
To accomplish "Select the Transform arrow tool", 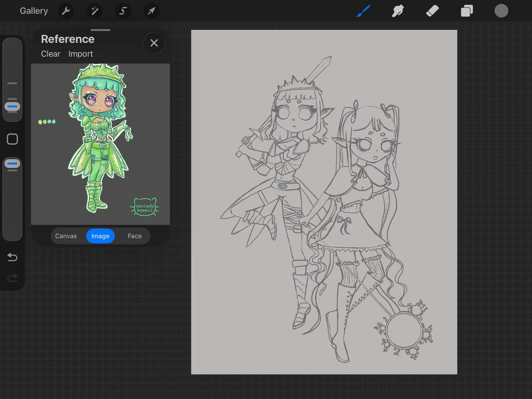I will click(x=151, y=11).
